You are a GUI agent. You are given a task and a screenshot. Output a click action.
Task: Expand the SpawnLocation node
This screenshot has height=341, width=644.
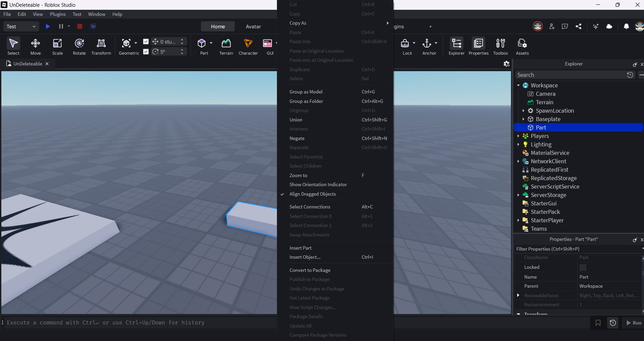point(523,111)
